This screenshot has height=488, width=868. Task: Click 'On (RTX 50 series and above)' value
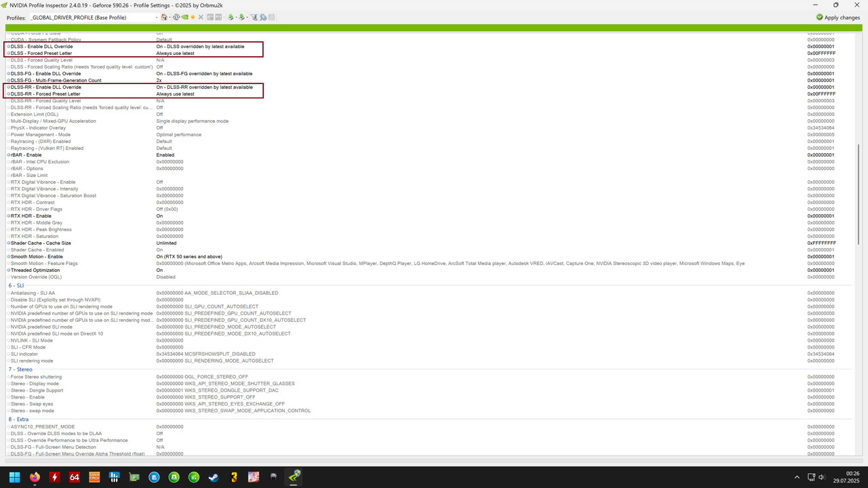(x=189, y=257)
